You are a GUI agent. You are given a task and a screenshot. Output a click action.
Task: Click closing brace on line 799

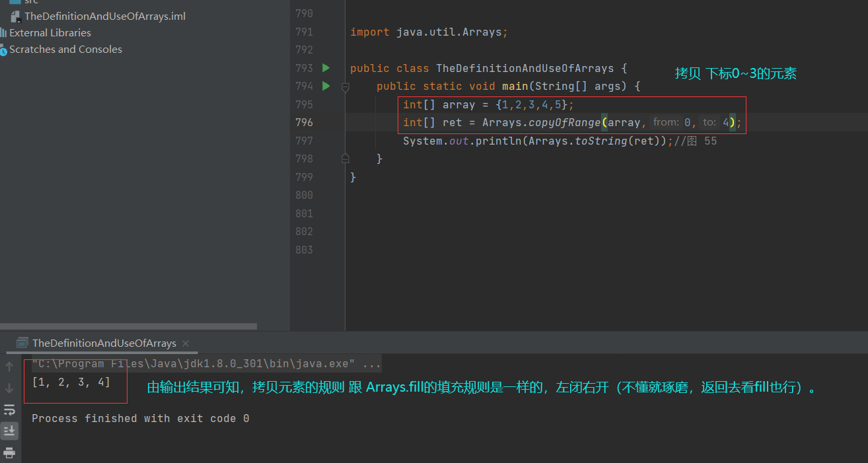tap(353, 177)
